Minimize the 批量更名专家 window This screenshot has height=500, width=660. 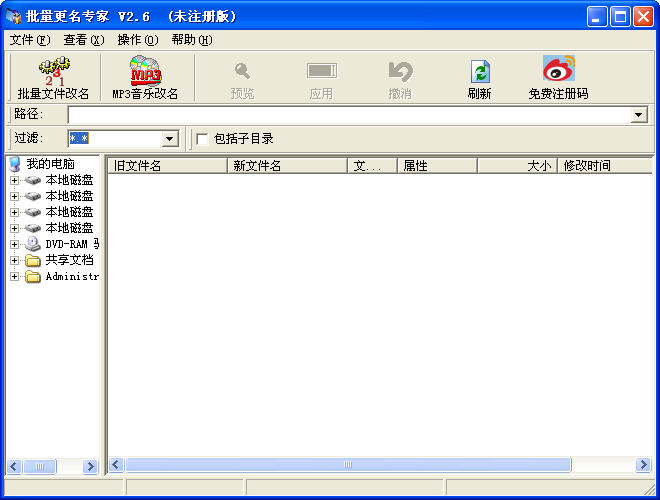[x=597, y=16]
